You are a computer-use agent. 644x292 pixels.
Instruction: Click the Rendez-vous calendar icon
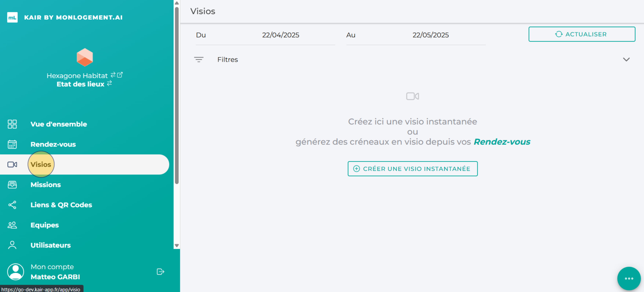pos(12,144)
